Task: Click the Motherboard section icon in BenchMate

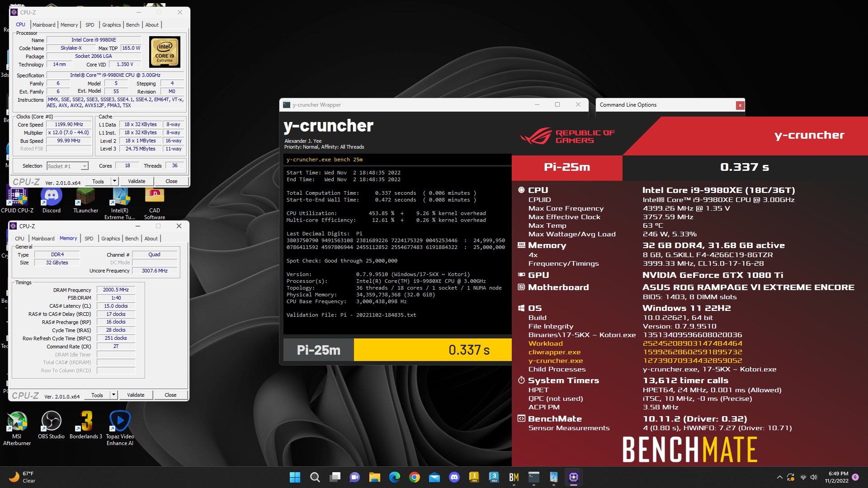Action: click(x=521, y=287)
